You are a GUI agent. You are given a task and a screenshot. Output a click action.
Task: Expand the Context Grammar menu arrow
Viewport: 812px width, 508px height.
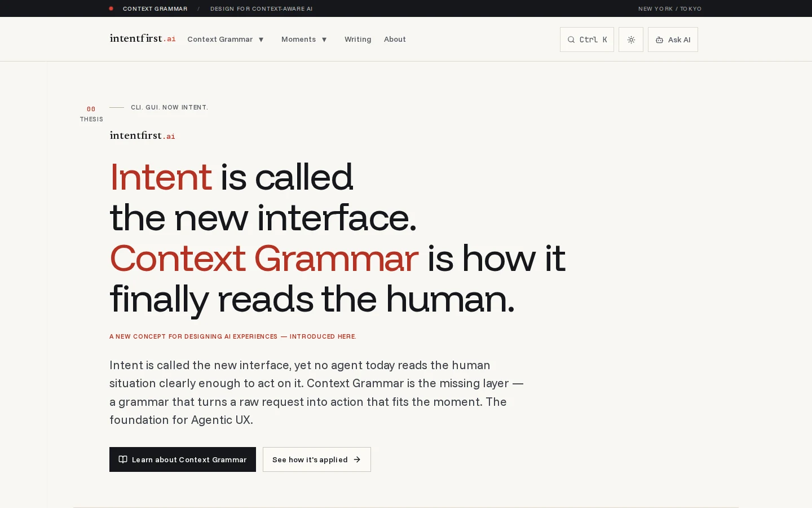tap(261, 40)
